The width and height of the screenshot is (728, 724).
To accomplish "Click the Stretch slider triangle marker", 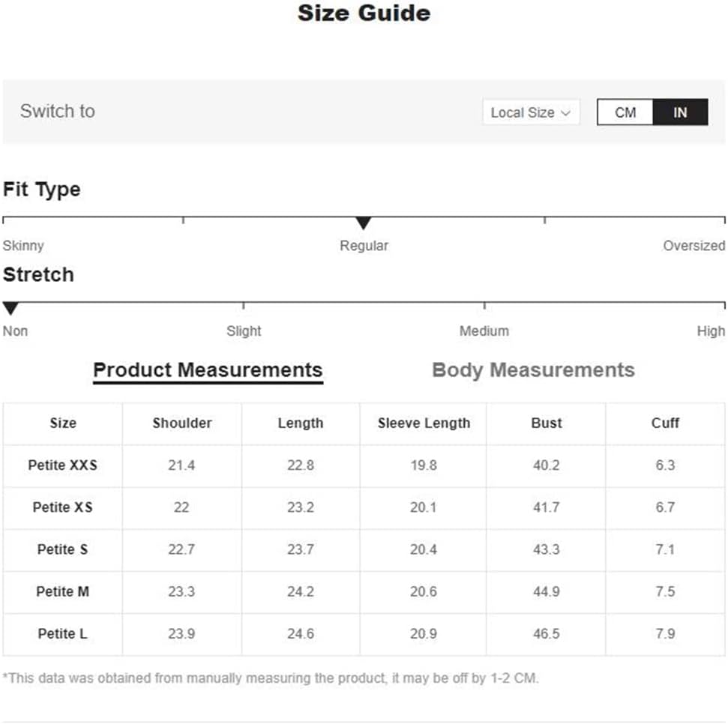I will (10, 309).
